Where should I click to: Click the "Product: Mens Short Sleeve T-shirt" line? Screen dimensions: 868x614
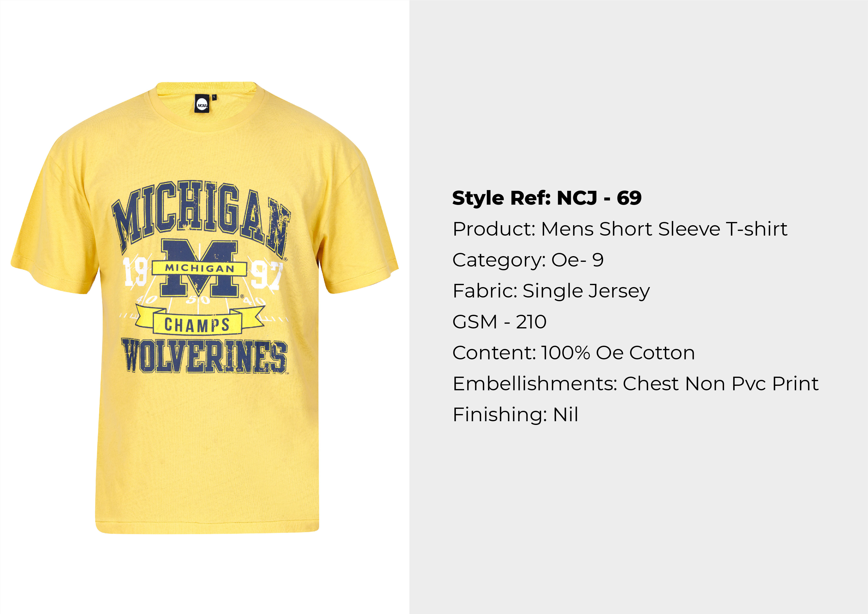click(x=620, y=229)
